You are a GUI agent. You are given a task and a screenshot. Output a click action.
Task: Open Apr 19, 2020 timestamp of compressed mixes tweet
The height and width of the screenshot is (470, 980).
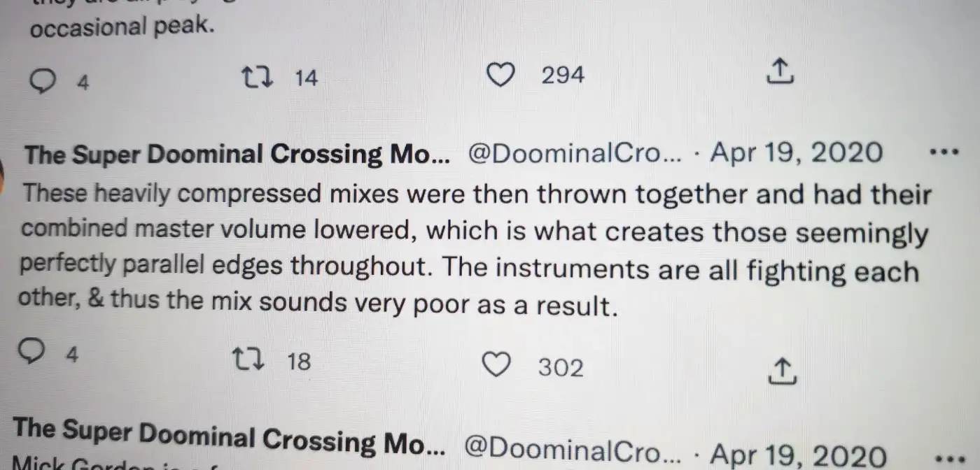tap(797, 152)
